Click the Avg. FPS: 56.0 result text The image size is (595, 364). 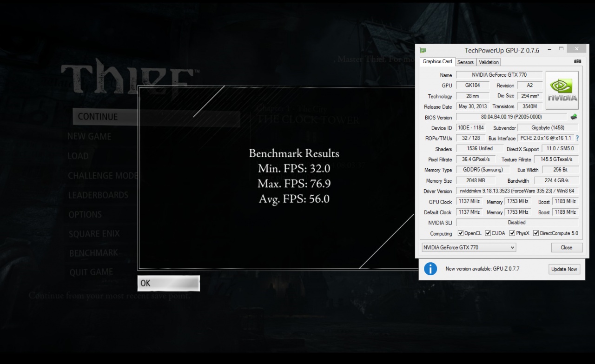point(294,199)
